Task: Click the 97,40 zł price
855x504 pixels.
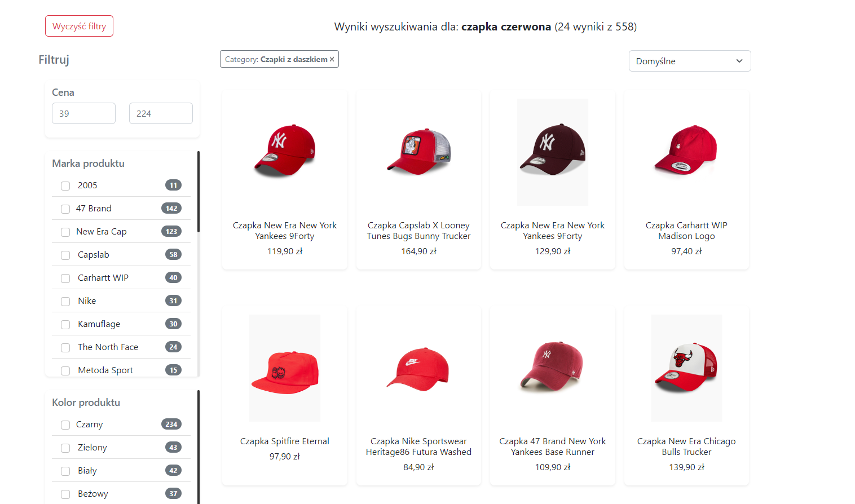Action: (686, 251)
